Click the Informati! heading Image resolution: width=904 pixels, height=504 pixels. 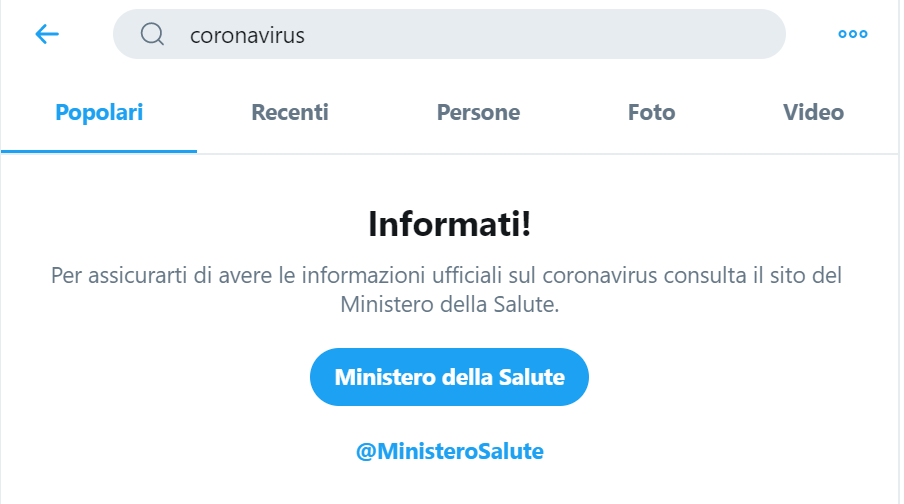coord(449,224)
